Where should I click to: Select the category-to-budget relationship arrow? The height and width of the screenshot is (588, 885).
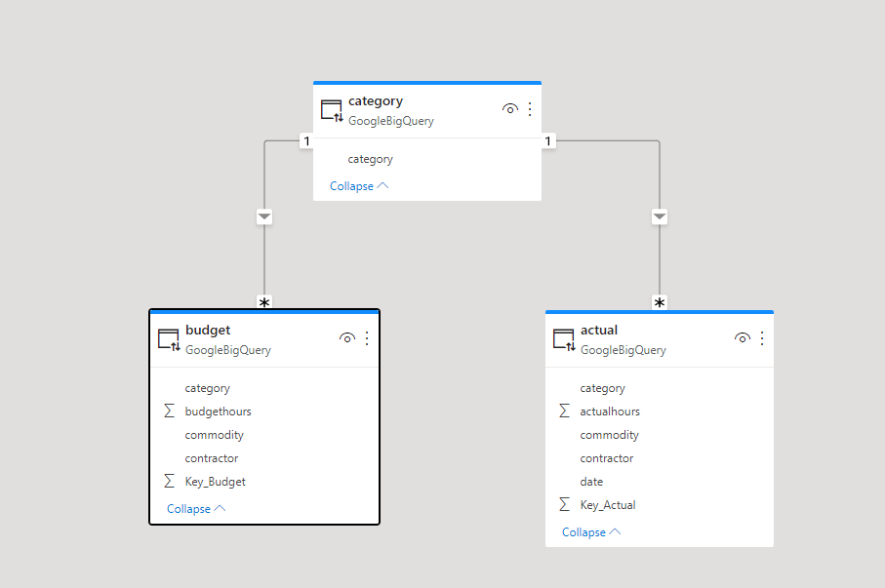coord(264,216)
